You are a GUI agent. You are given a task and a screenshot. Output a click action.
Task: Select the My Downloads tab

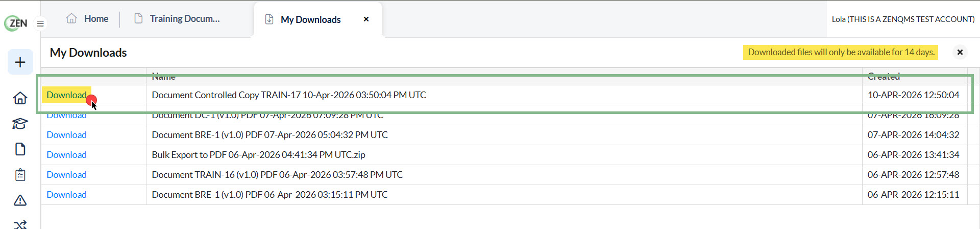click(x=303, y=19)
